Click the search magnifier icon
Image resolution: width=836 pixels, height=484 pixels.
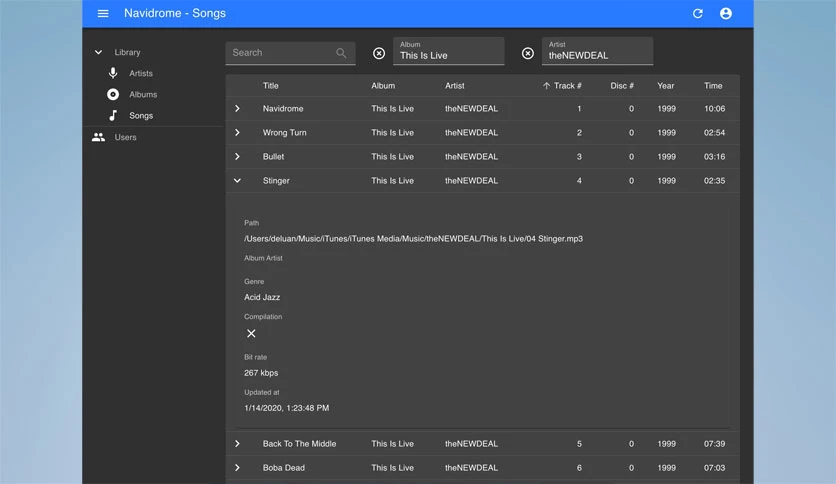coord(341,53)
